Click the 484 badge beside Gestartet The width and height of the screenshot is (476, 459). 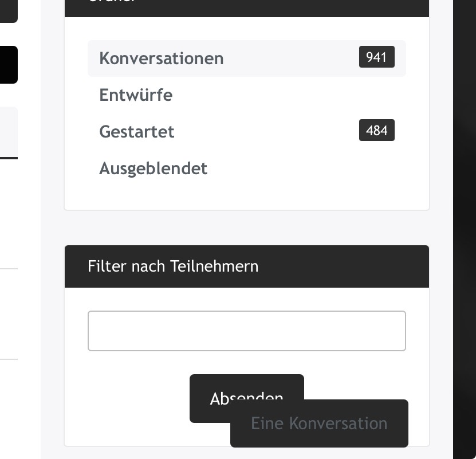coord(376,131)
